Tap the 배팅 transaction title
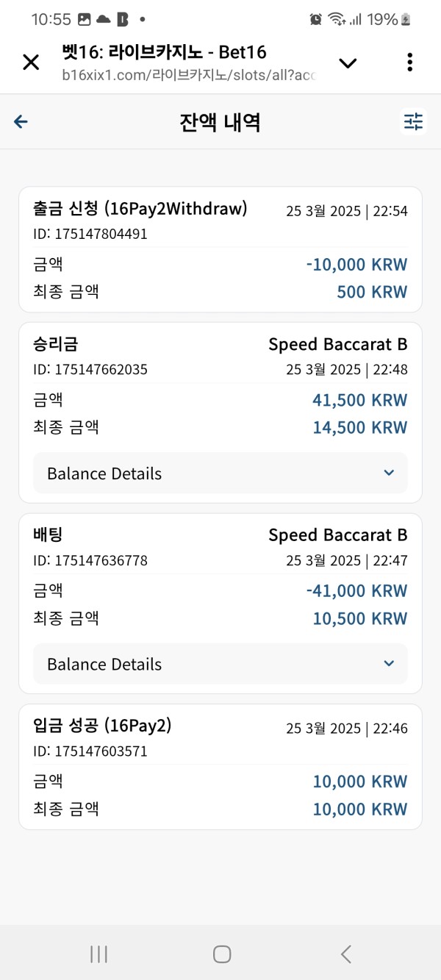This screenshot has height=980, width=441. (x=49, y=534)
